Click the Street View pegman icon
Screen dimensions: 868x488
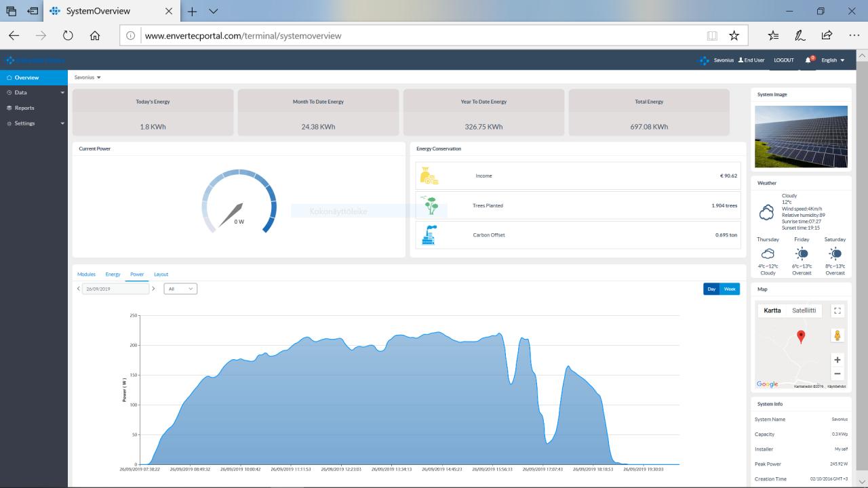[x=837, y=335]
